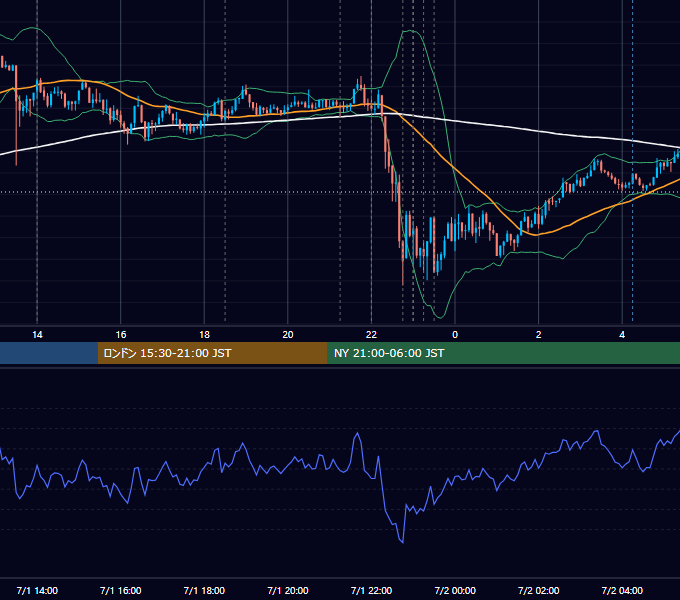Click the 0 hour label on price chart axis
The width and height of the screenshot is (680, 600).
455,335
